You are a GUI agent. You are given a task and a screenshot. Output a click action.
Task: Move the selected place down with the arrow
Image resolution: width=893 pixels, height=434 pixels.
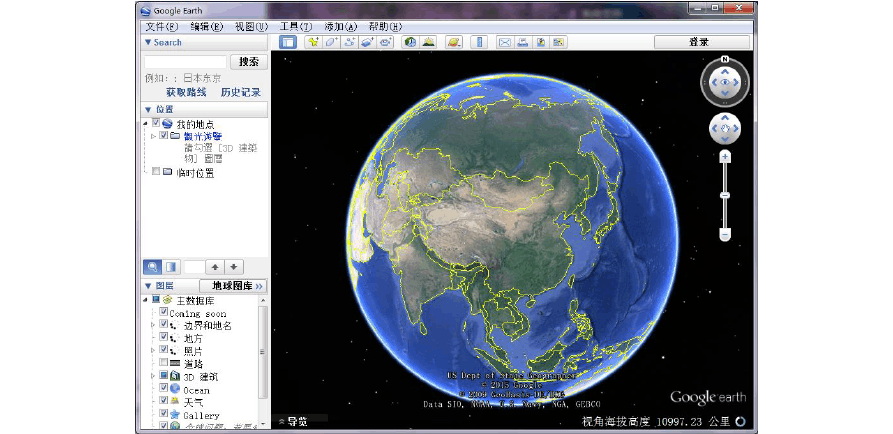(234, 267)
